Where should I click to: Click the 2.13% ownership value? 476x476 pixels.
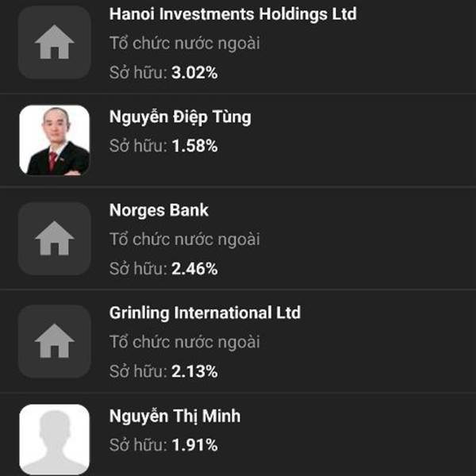coord(194,371)
